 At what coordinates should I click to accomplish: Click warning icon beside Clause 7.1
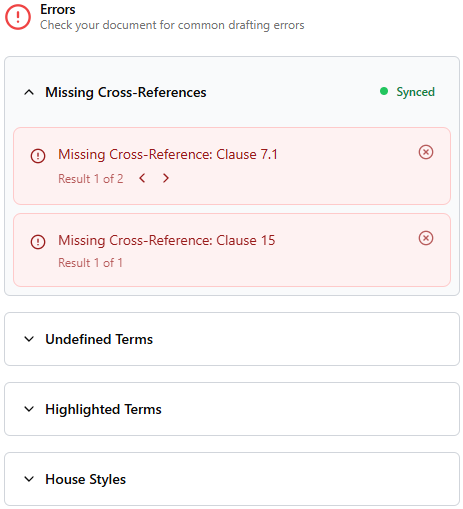pos(38,156)
